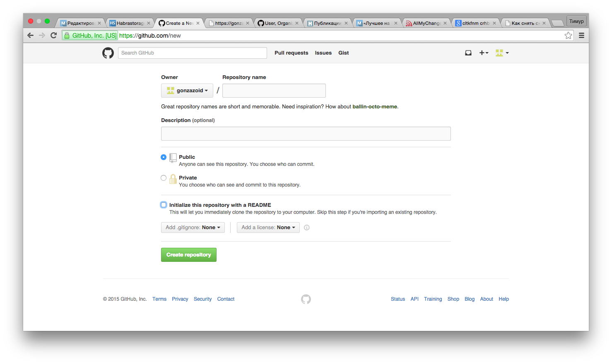Click the browser forward arrow

click(42, 36)
